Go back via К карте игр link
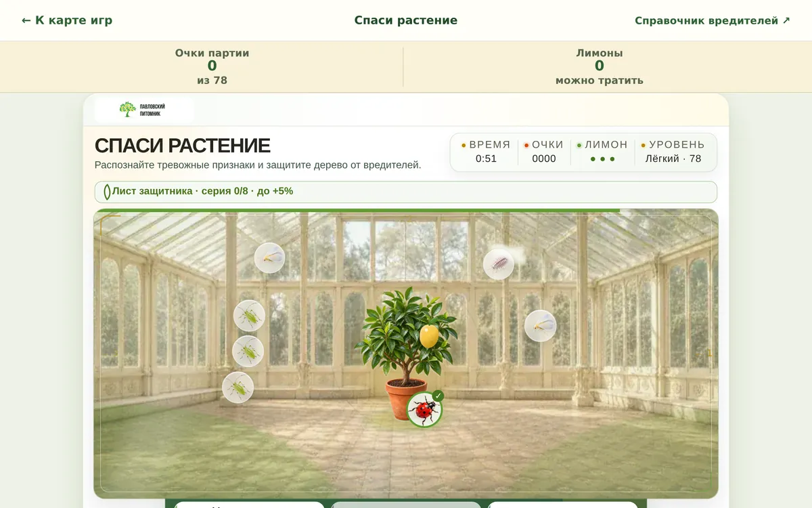Viewport: 812px width, 508px height. (67, 20)
